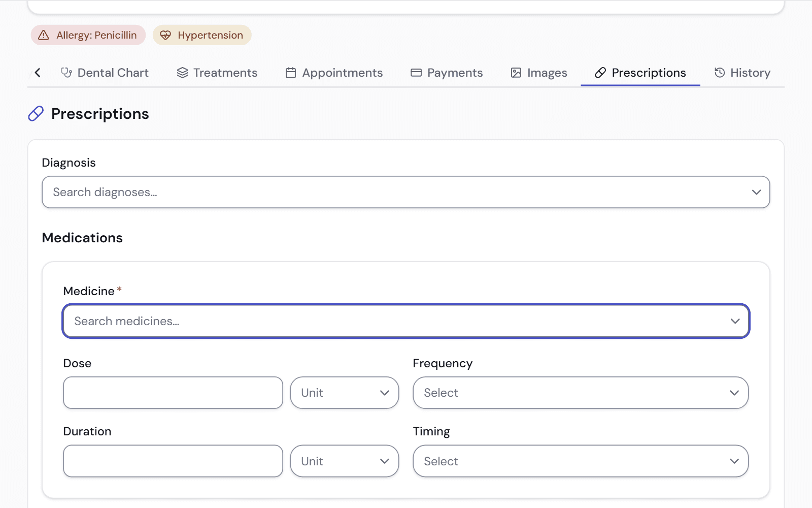Switch to the Images tab
Screen dimensions: 812x508
point(539,73)
